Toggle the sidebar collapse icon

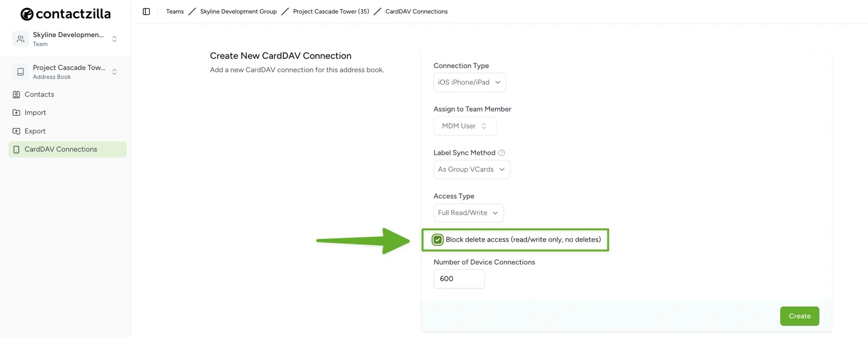click(x=146, y=11)
